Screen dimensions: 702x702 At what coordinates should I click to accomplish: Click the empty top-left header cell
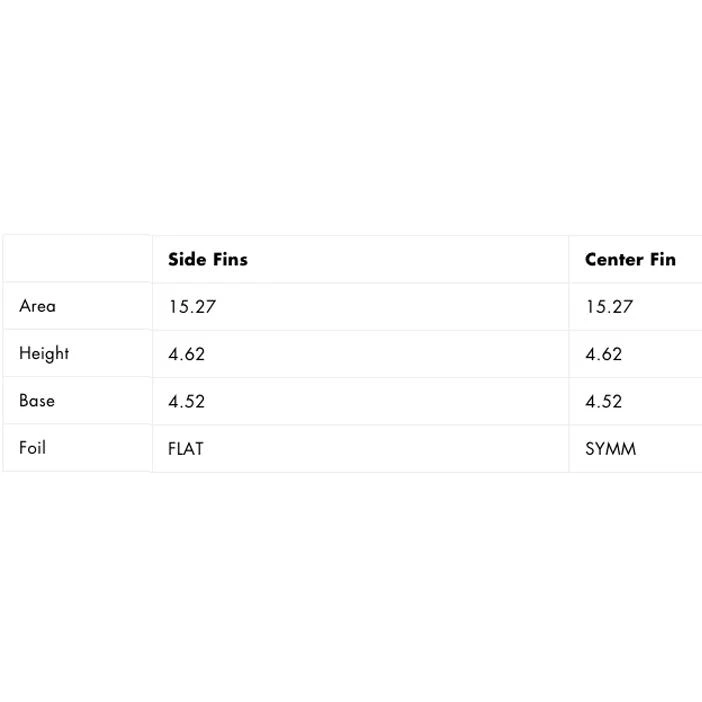[77, 259]
